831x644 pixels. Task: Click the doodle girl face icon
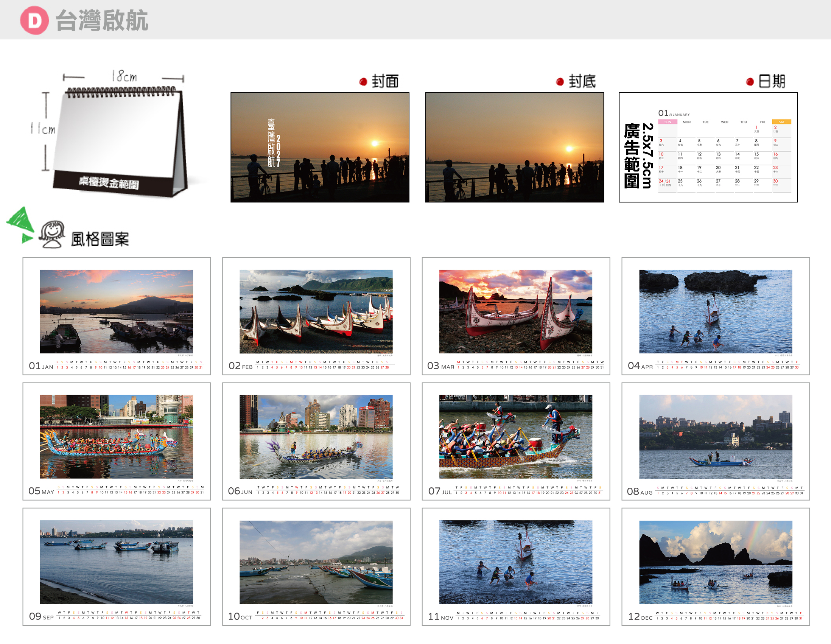point(53,234)
